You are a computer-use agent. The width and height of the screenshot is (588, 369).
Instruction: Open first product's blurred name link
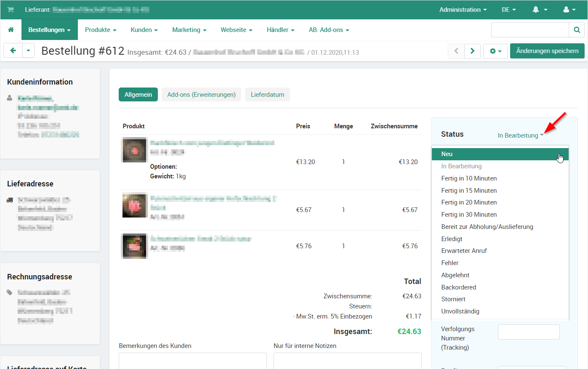pos(212,143)
